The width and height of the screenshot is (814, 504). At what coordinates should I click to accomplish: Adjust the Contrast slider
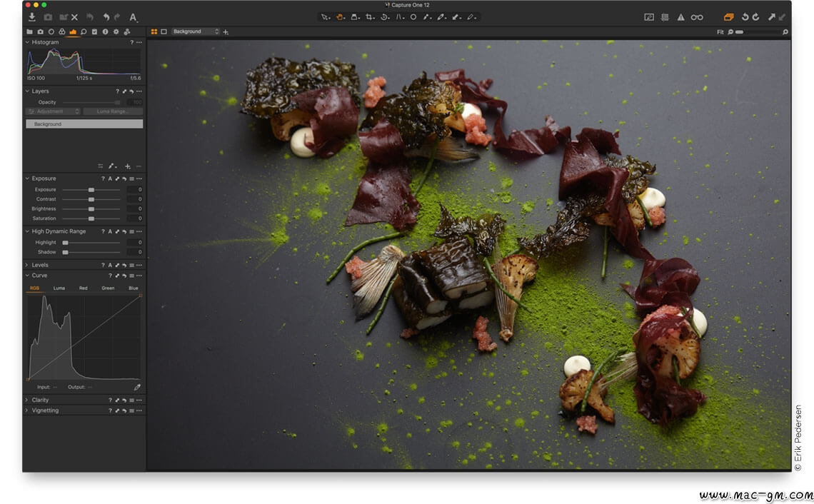point(91,199)
